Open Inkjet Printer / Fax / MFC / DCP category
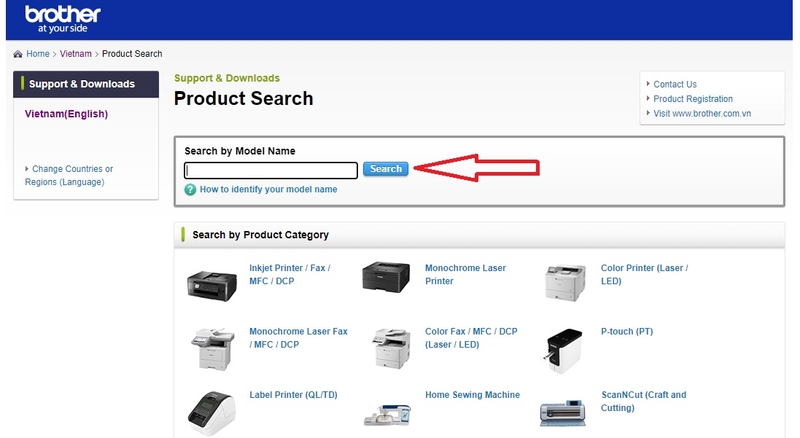This screenshot has height=438, width=800. [x=290, y=275]
